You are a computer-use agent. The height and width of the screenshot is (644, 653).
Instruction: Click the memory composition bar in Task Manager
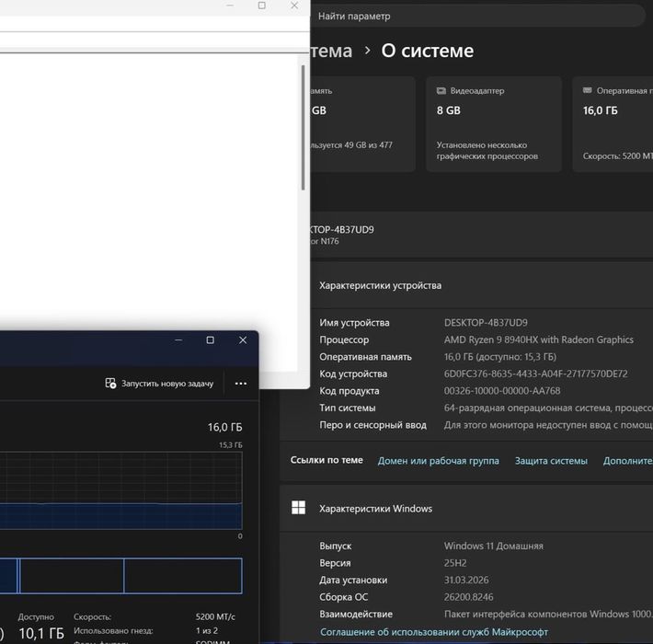(x=120, y=576)
